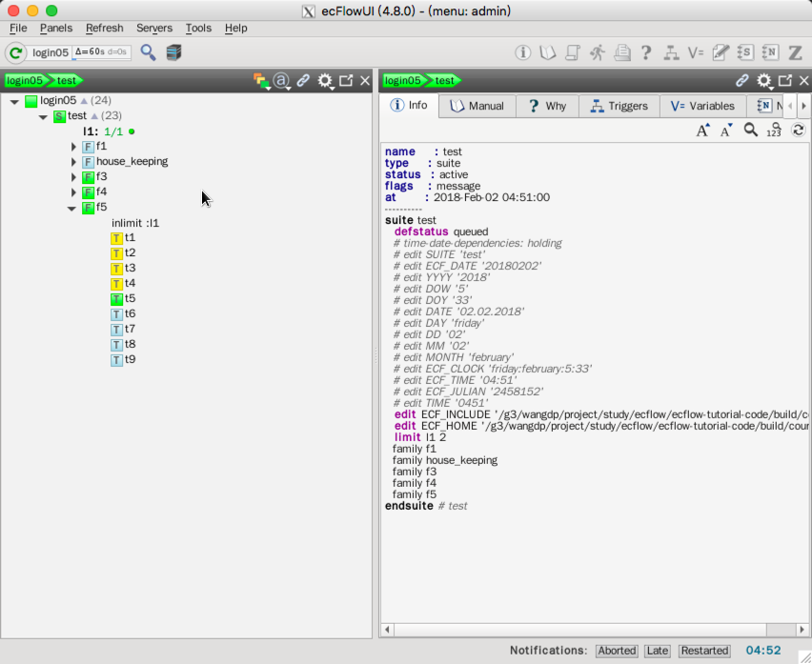Open the Servers menu

[x=154, y=28]
